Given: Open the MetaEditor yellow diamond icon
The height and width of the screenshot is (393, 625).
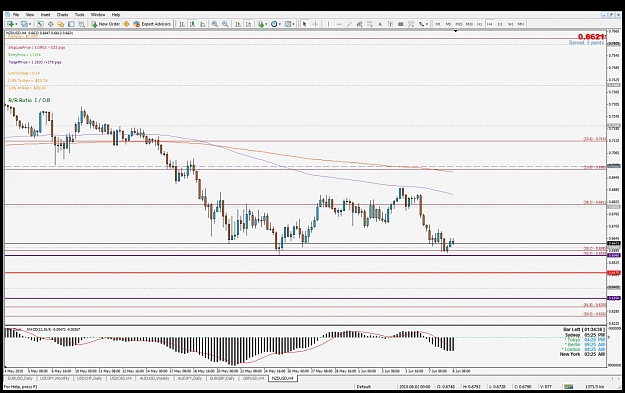Looking at the screenshot, I should tap(126, 24).
